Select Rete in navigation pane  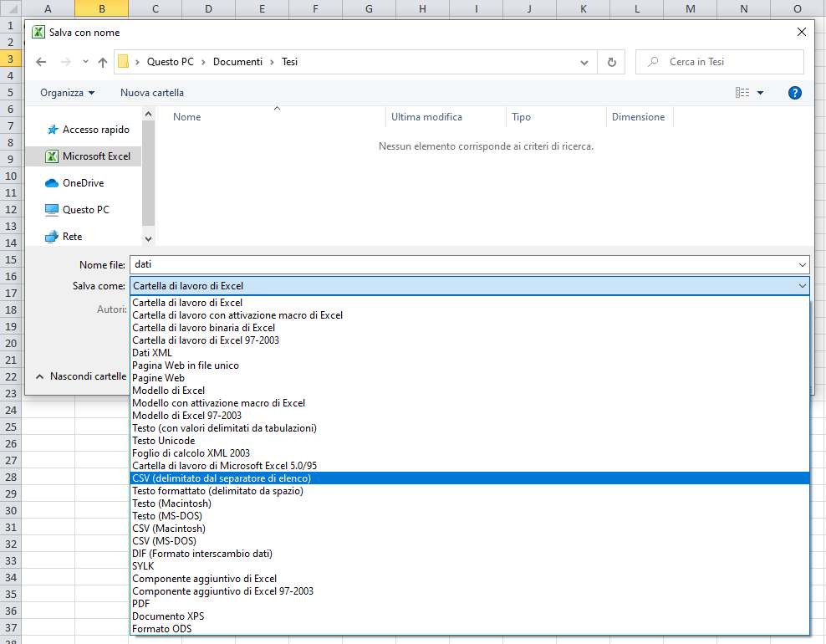pyautogui.click(x=64, y=237)
